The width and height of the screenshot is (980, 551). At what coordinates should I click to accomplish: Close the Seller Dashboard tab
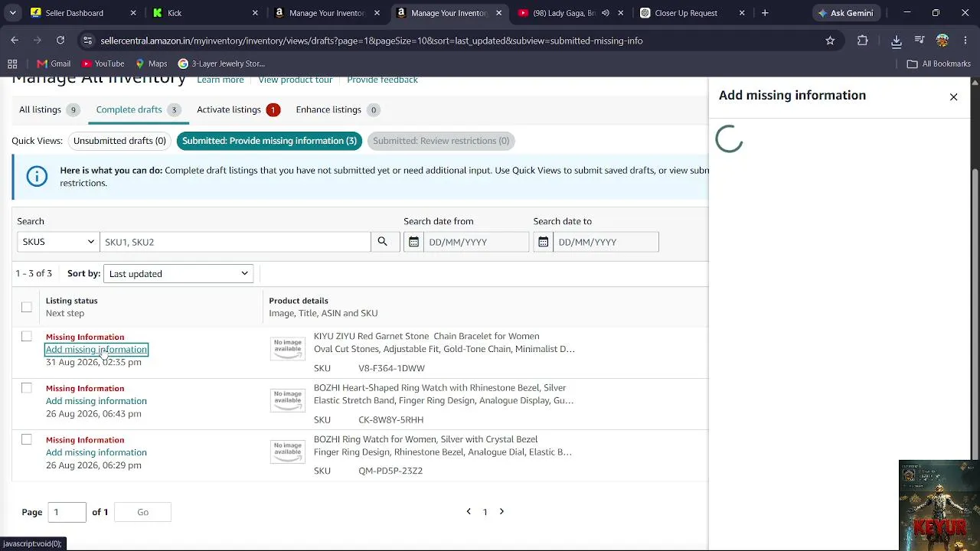(133, 13)
